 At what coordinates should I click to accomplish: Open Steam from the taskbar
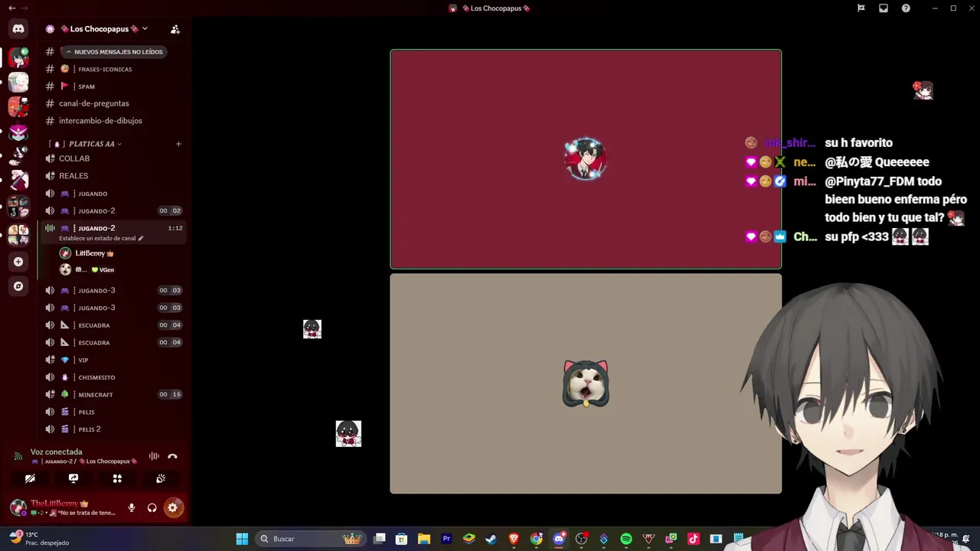491,539
